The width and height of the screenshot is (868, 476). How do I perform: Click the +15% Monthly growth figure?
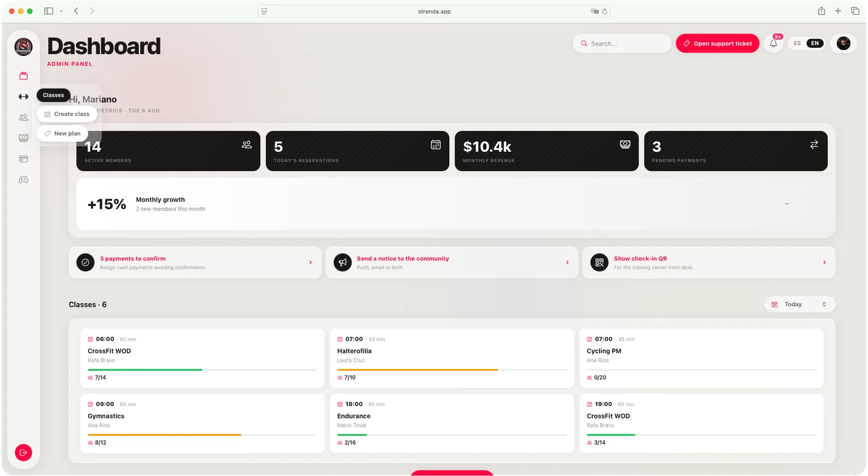107,204
